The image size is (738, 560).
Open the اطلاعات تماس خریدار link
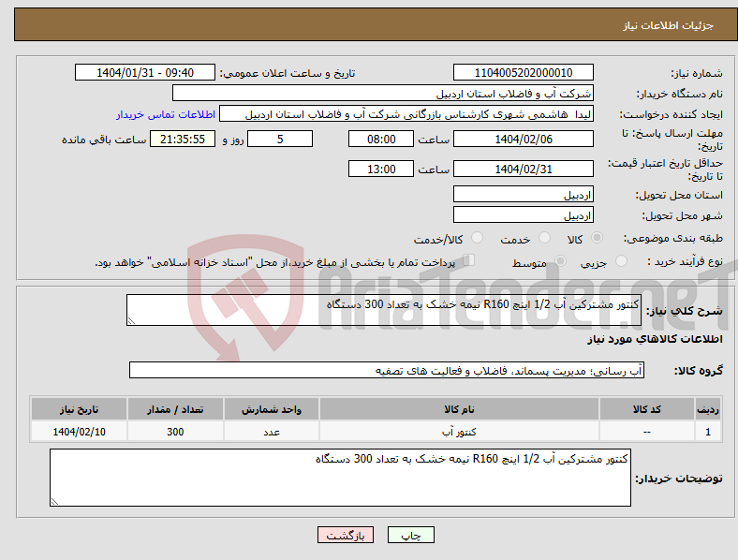166,114
